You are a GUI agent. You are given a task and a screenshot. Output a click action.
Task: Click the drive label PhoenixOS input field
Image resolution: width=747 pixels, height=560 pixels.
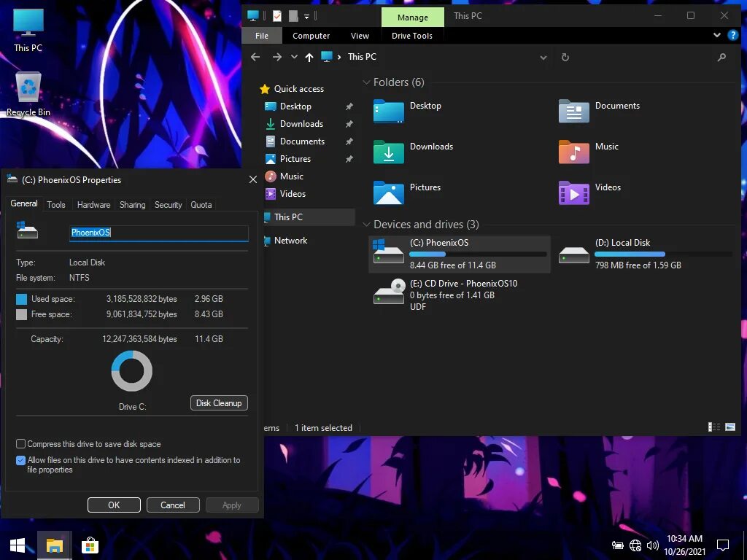(x=158, y=233)
